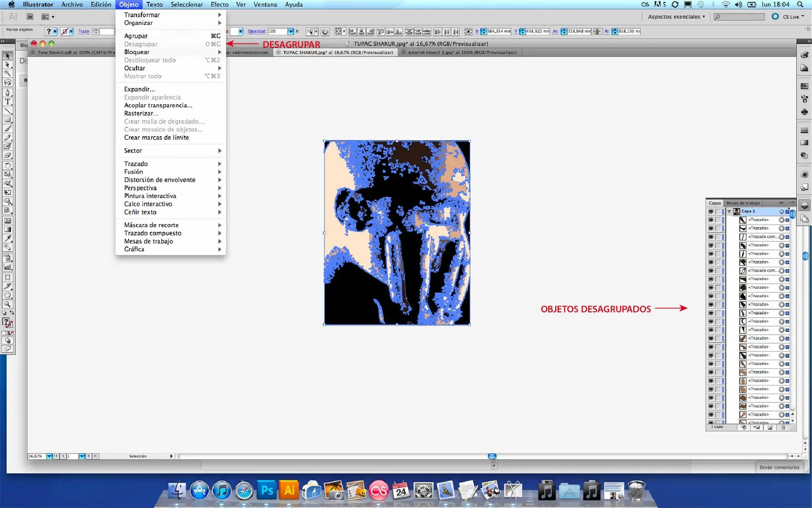The height and width of the screenshot is (508, 812).
Task: Click the workspace search field
Action: 739,17
